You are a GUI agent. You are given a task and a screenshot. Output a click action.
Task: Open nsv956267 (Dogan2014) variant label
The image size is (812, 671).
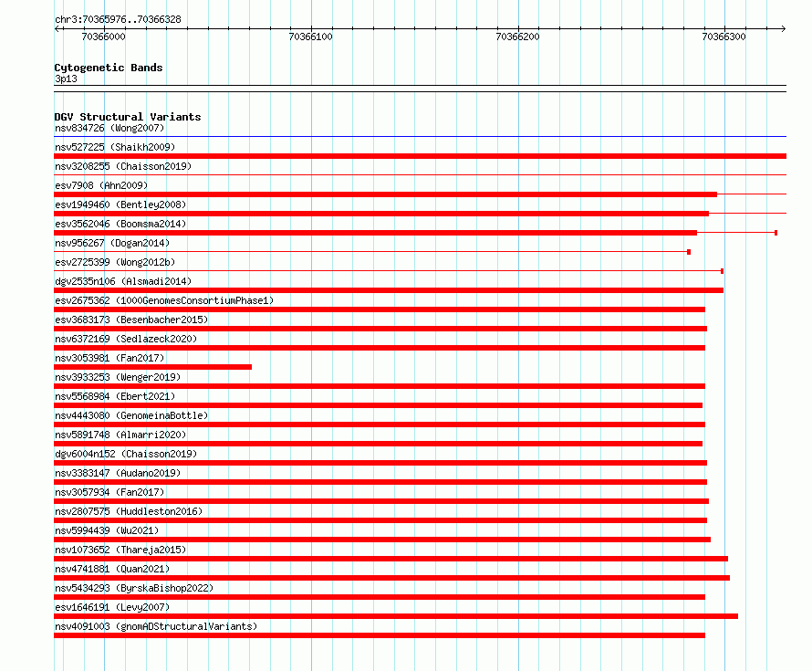tap(112, 243)
